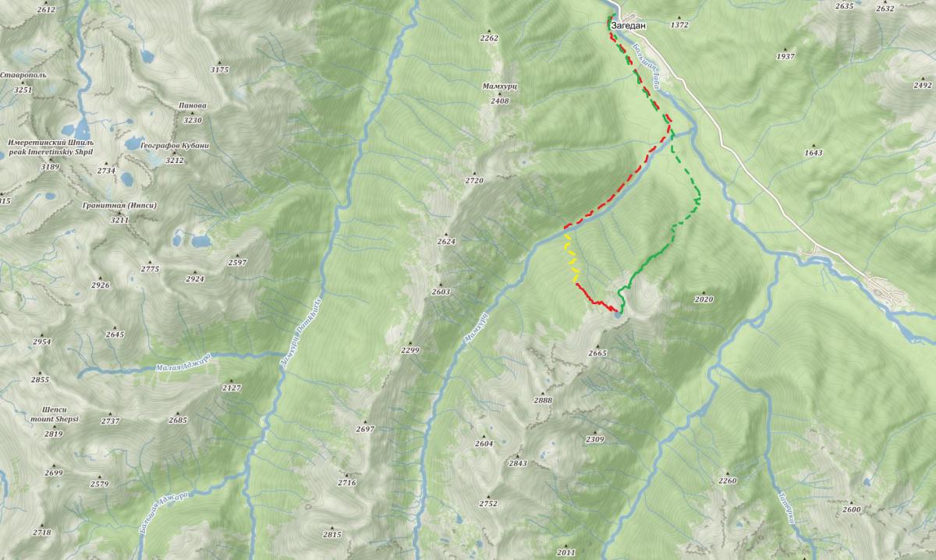Viewport: 936px width, 560px height.
Task: Click the Имеретинский Шпиль peak label
Action: pos(50,148)
